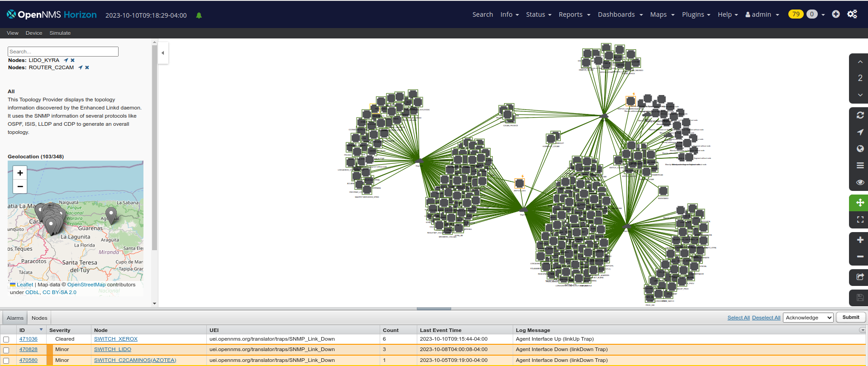868x366 pixels.
Task: Click the 0 notifications badge
Action: click(x=812, y=14)
